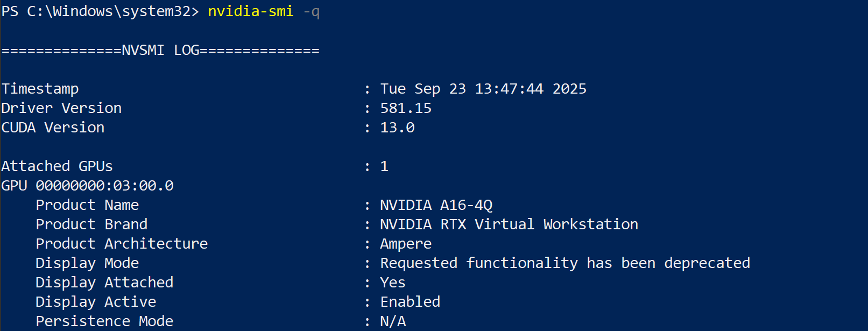
Task: Click the PS C:\Windows\system32 prompt
Action: (100, 11)
